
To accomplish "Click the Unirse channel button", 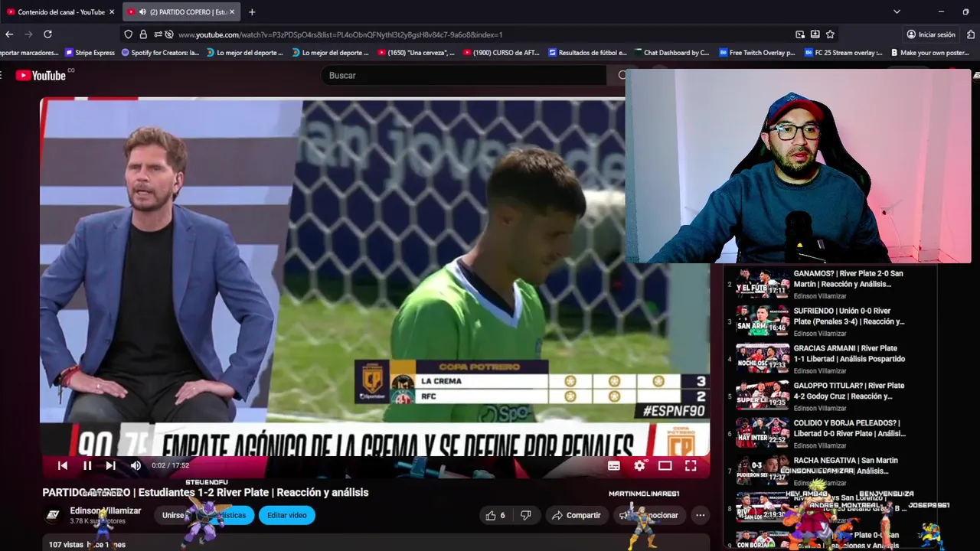I will [x=174, y=515].
